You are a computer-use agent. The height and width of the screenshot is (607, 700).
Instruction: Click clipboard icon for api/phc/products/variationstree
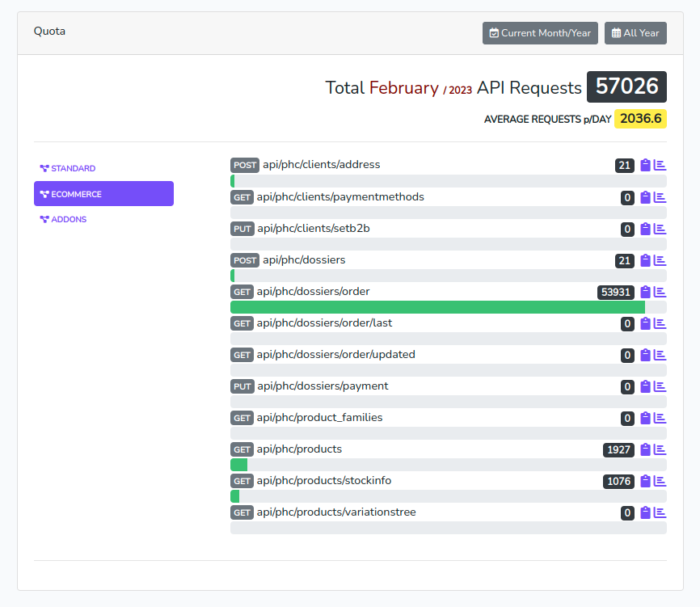[645, 512]
